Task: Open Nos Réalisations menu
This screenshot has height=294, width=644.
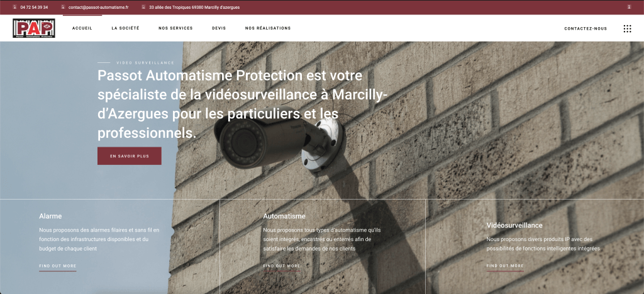Action: point(268,28)
